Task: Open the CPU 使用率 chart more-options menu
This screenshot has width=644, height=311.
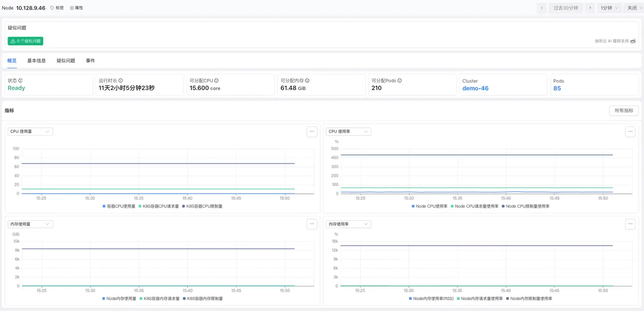Action: (630, 131)
